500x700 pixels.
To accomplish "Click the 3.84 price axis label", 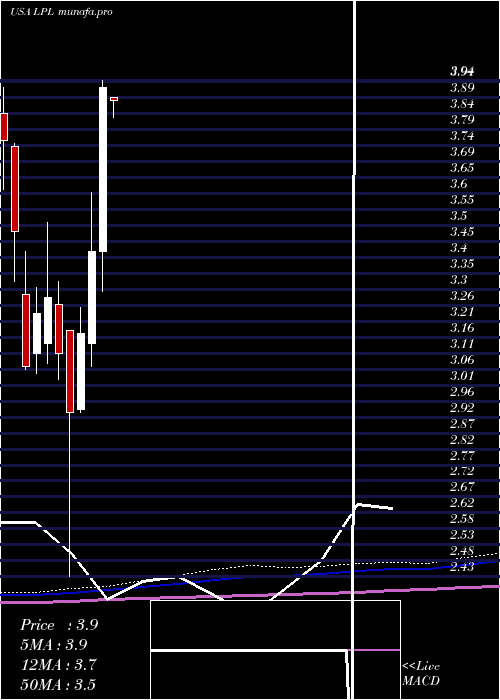I will point(462,104).
